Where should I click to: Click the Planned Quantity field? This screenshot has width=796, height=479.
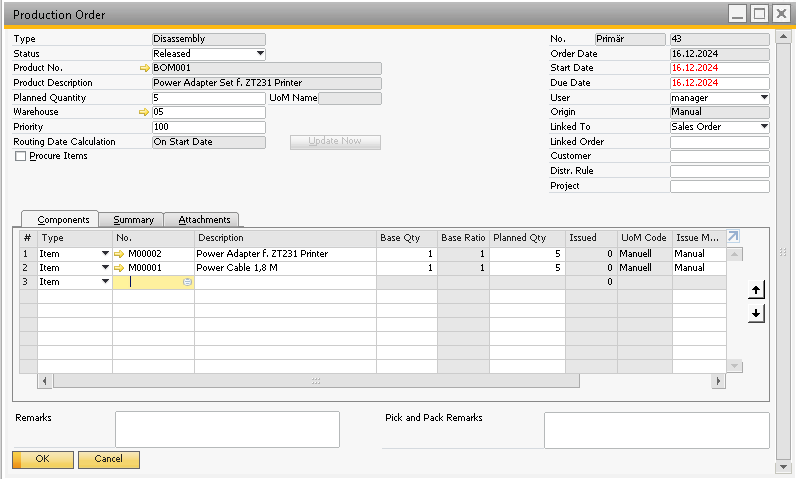click(x=208, y=98)
